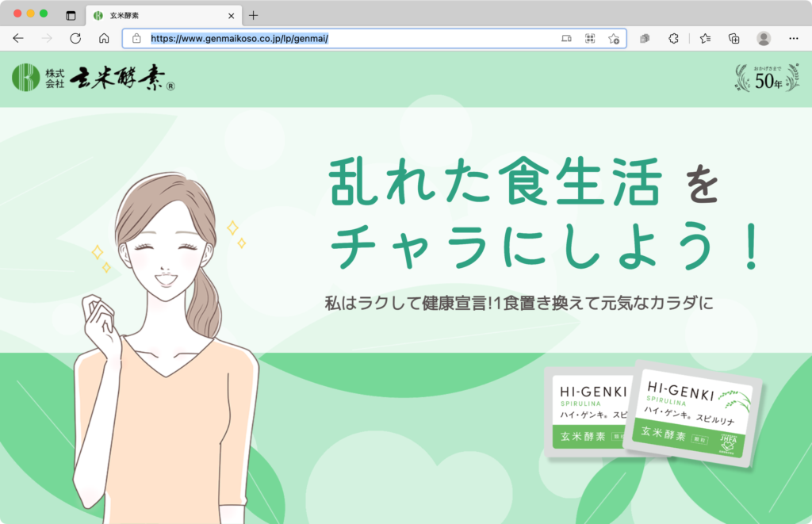Add this page to favorites
Image resolution: width=812 pixels, height=524 pixels.
(x=613, y=38)
